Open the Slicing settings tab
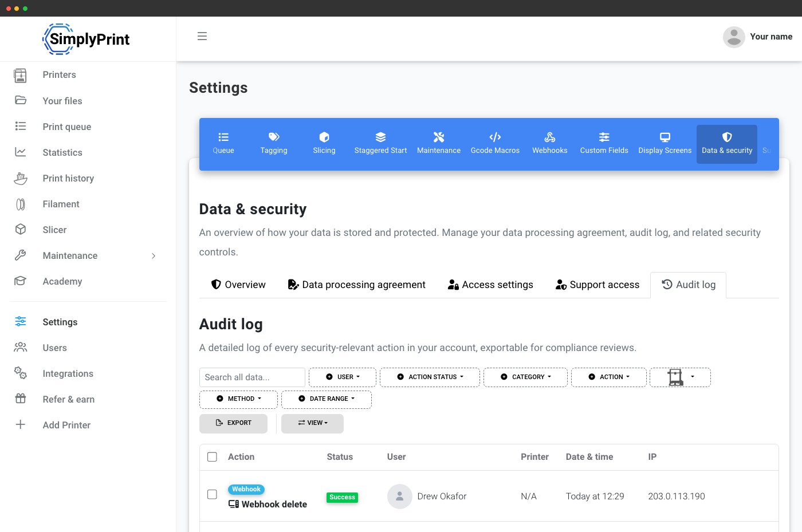Image resolution: width=802 pixels, height=532 pixels. click(x=324, y=144)
